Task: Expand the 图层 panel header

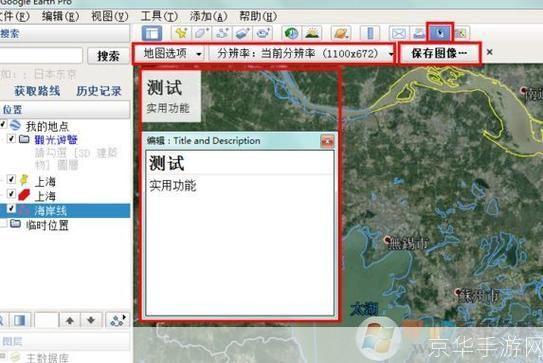Action: click(x=64, y=342)
